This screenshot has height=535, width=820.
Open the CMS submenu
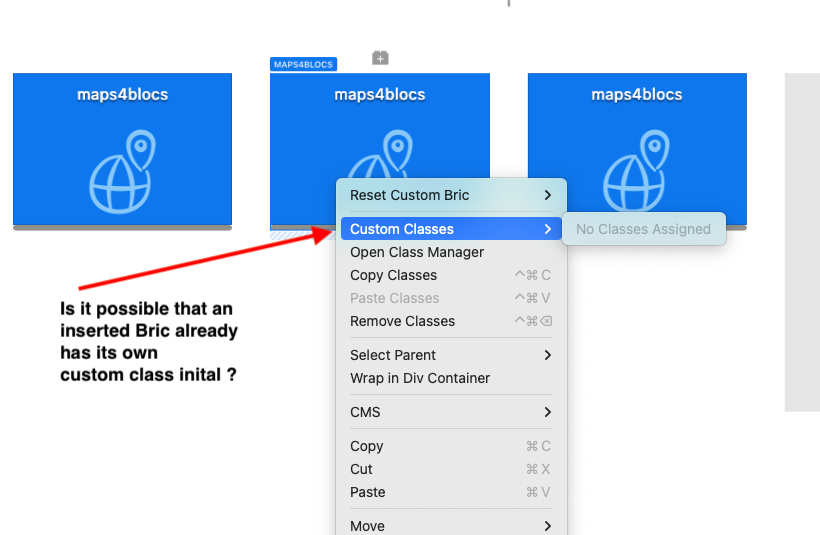[451, 412]
